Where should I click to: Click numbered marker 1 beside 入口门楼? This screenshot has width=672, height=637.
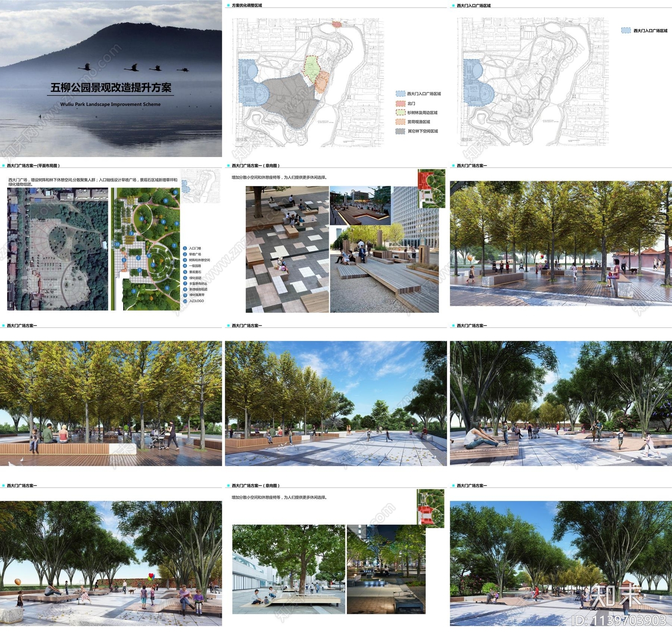click(185, 249)
